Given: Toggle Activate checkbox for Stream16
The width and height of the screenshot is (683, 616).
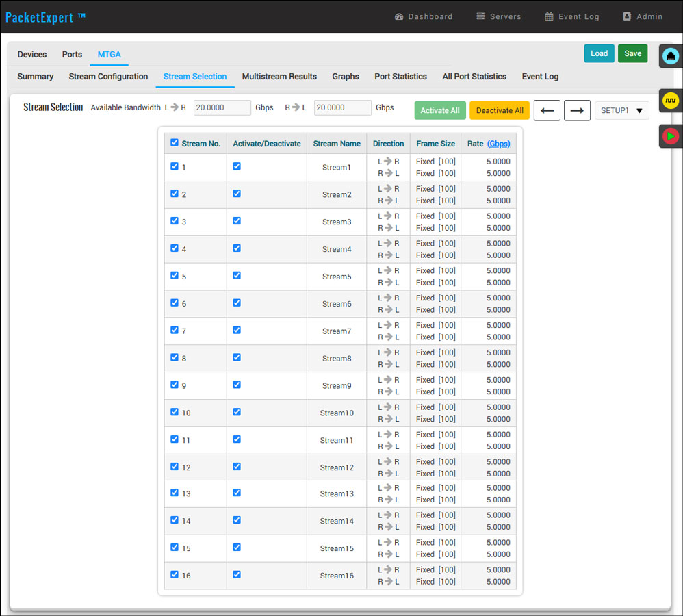Looking at the screenshot, I should tap(237, 575).
